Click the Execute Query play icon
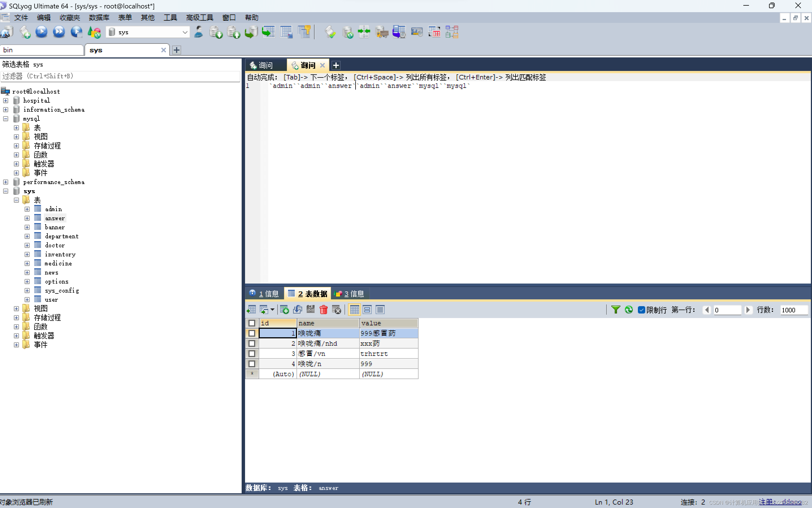Viewport: 812px width, 508px height. 41,32
